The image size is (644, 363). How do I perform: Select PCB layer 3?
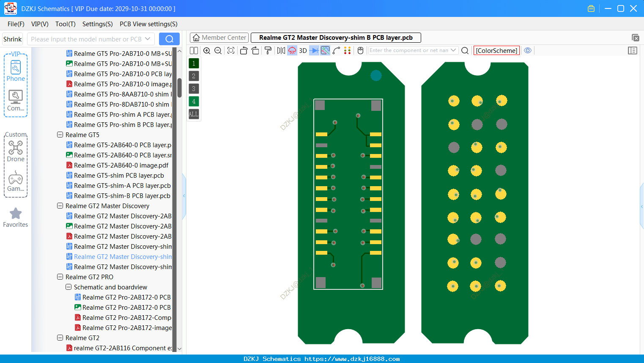point(194,89)
